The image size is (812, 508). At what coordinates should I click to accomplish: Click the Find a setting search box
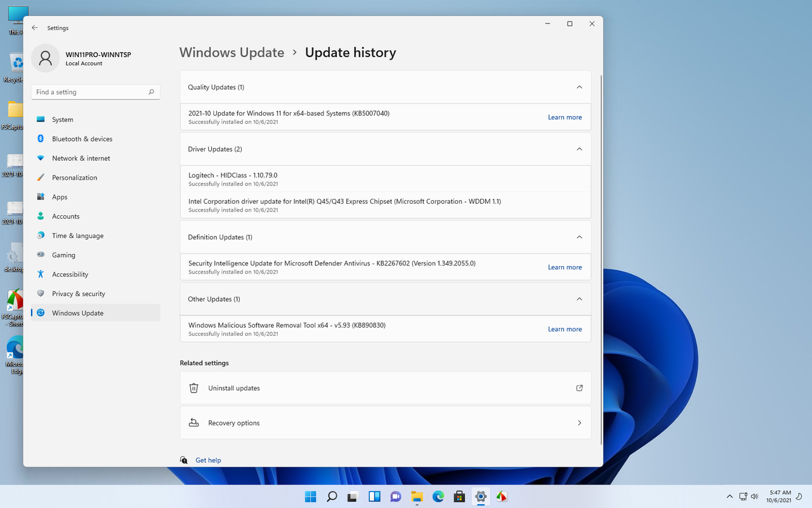coord(95,92)
